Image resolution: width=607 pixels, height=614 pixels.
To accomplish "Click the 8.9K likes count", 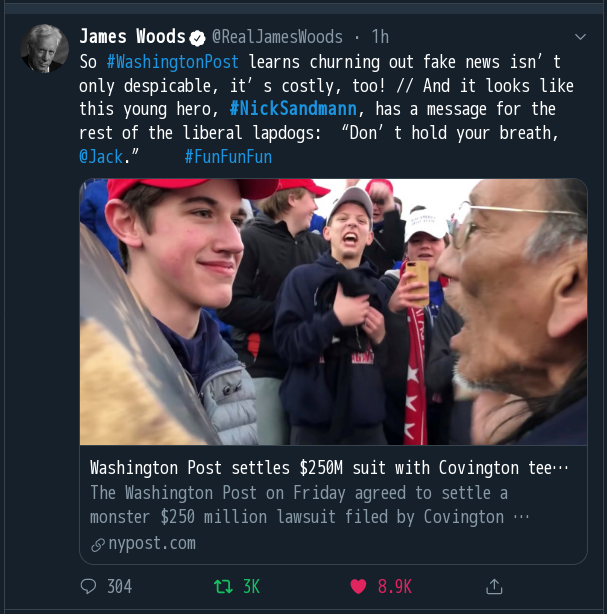I will coord(394,587).
